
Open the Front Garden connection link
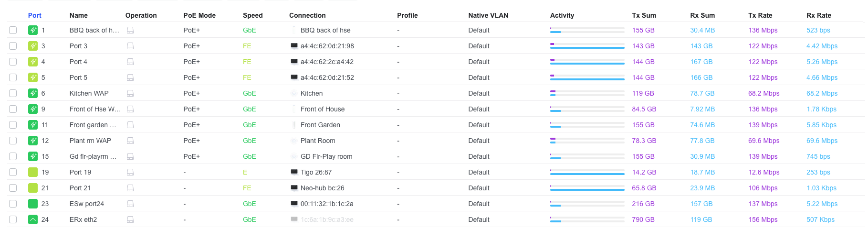[320, 125]
